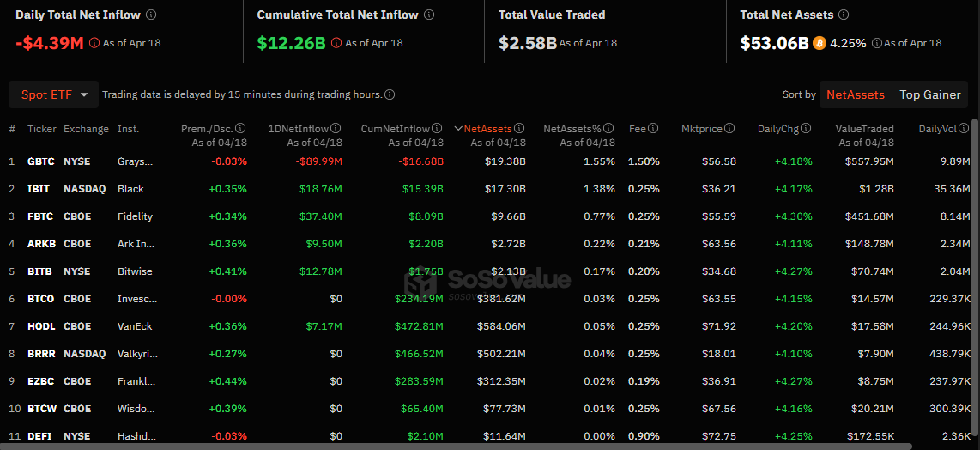Sort by NetAssets button
The width and height of the screenshot is (980, 450).
(855, 95)
